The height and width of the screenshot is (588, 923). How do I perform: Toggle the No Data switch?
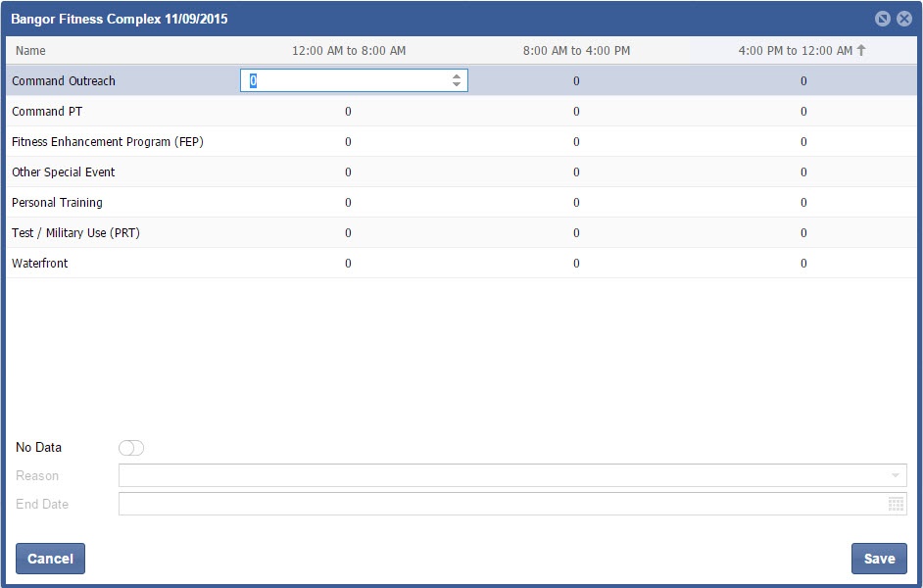click(x=130, y=448)
